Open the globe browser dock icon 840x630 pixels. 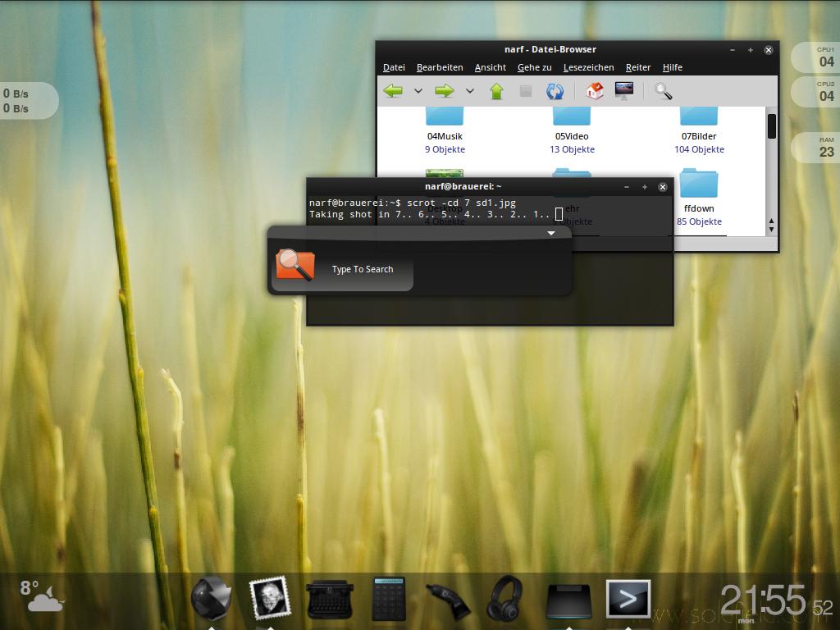click(x=212, y=598)
